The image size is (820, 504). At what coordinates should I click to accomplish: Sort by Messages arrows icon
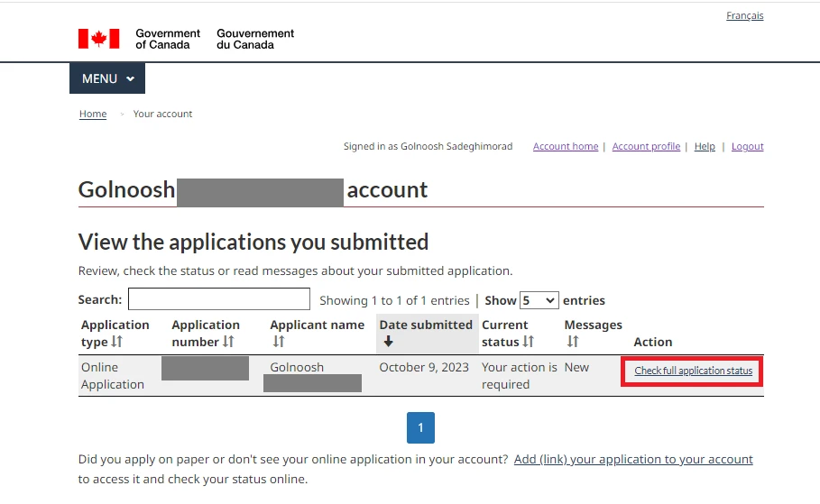point(572,342)
